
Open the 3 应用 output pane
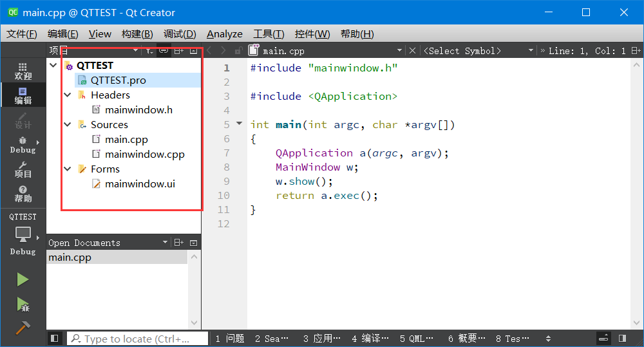coord(321,339)
